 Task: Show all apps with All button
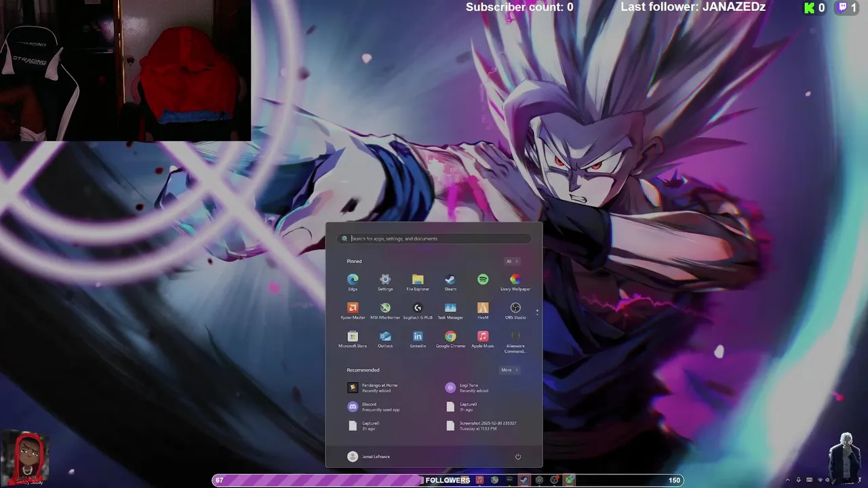(512, 261)
